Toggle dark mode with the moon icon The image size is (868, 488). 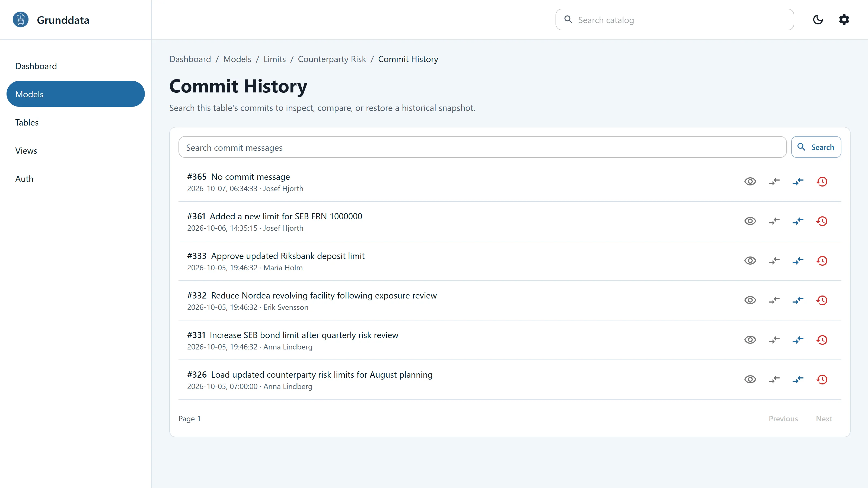[818, 20]
